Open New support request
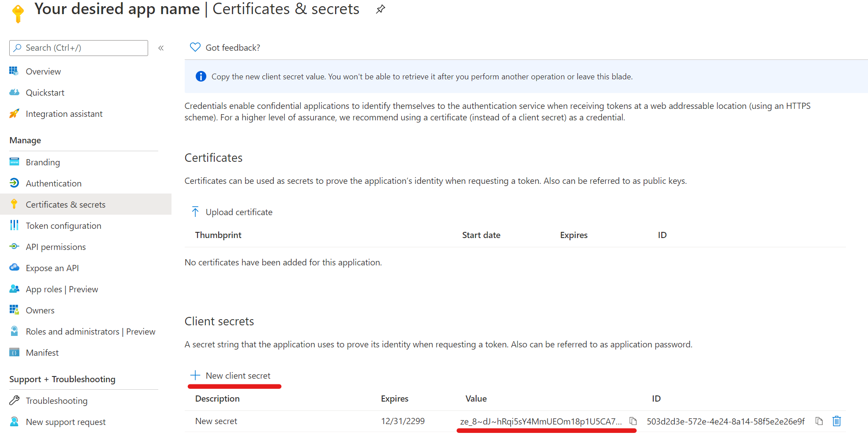868x447 pixels. tap(66, 422)
